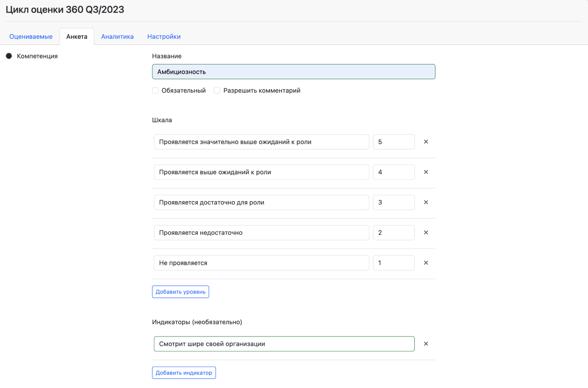Remove the 'Смотрит шире своей организации' indicator
588x388 pixels.
point(426,344)
